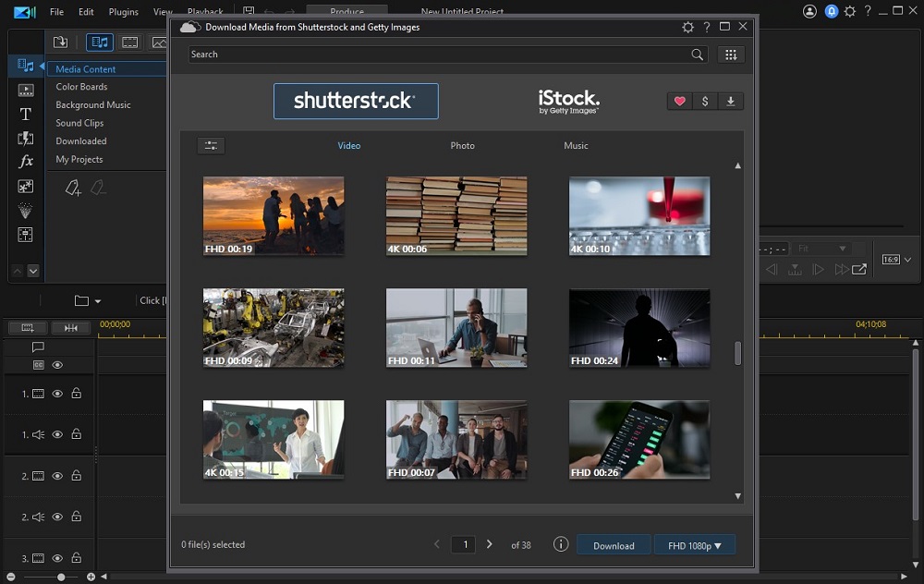Open the 16:9 aspect ratio dropdown
The image size is (924, 584).
point(895,260)
